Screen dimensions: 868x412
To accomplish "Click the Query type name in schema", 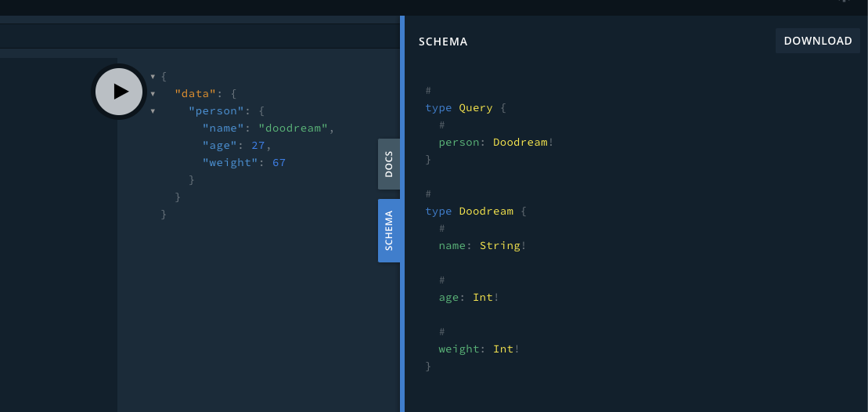I will [x=476, y=108].
